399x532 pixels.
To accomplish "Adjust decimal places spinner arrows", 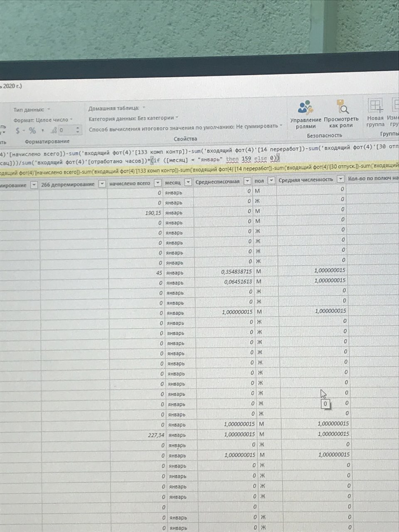I will (78, 130).
